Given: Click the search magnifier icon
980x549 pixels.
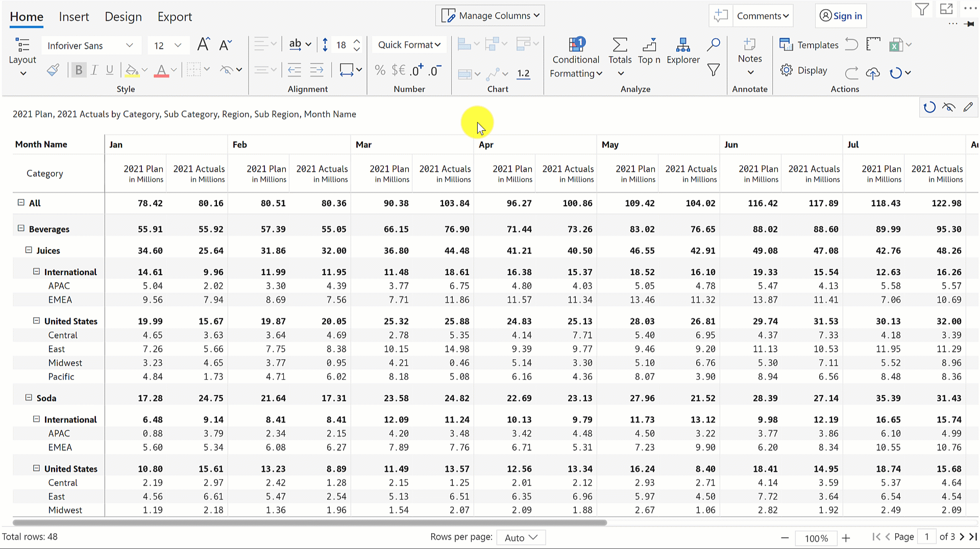Looking at the screenshot, I should point(714,45).
